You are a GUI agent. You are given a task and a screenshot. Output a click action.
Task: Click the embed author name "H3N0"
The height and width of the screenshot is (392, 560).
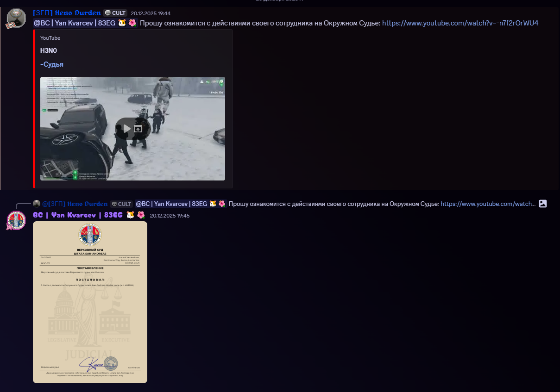pyautogui.click(x=49, y=50)
